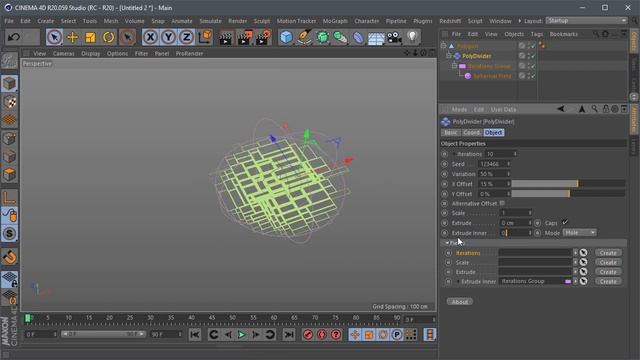Open Edit Render Settings icon
Screen dimensions: 640x360
[263, 38]
